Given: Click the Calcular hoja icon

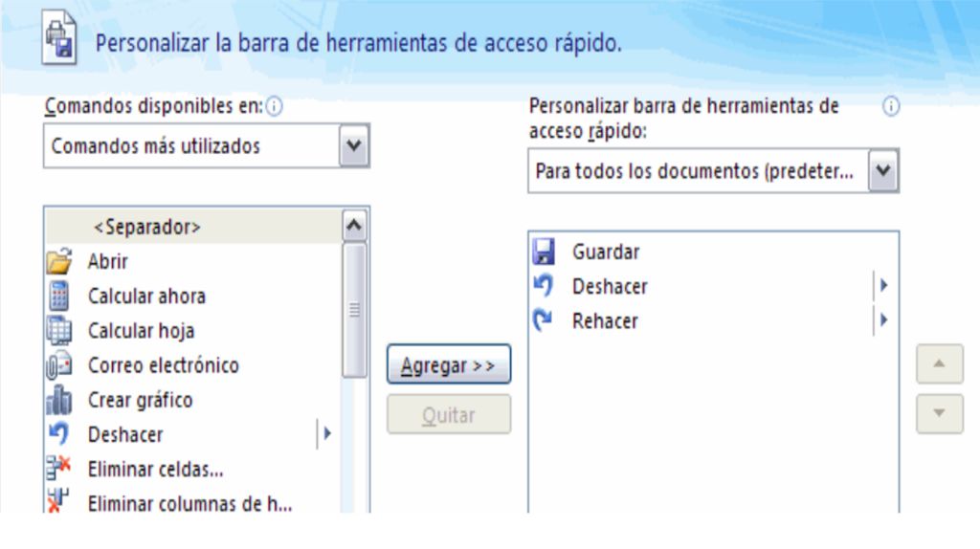Looking at the screenshot, I should click(59, 331).
